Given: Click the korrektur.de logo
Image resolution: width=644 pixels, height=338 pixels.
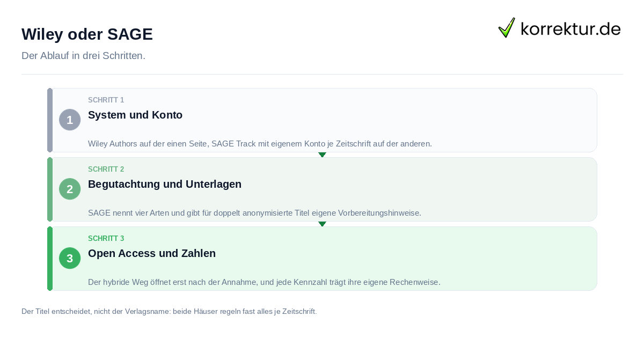Looking at the screenshot, I should pos(560,28).
